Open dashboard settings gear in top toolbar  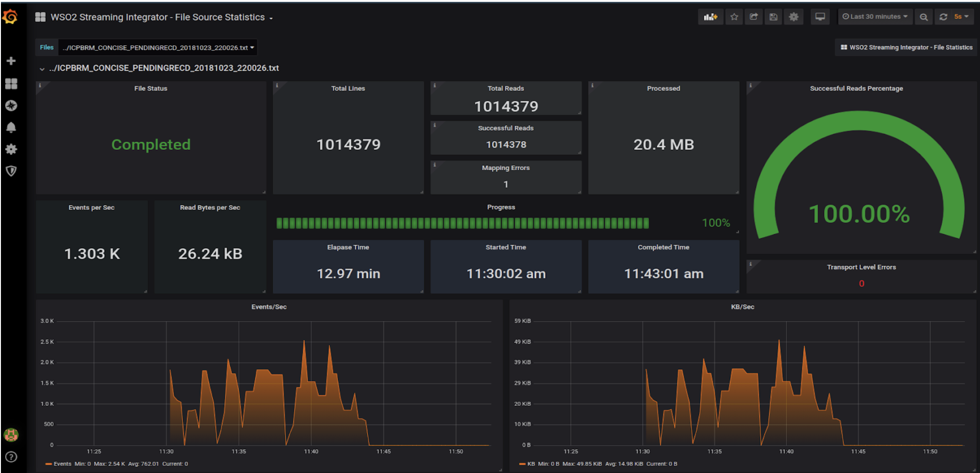click(793, 17)
